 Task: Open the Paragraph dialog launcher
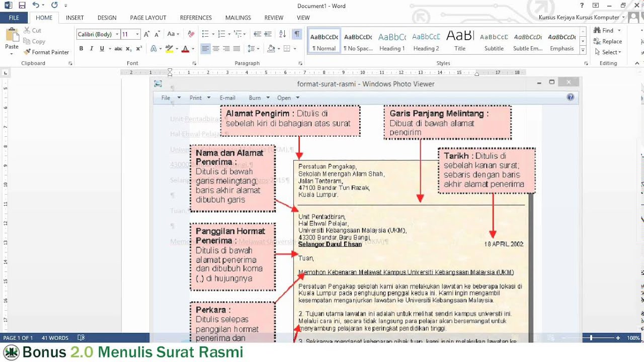300,63
